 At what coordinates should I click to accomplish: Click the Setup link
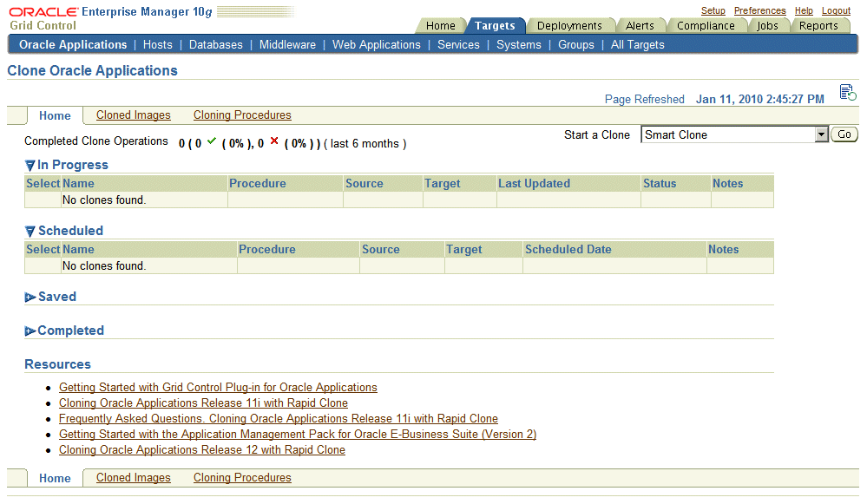(713, 10)
